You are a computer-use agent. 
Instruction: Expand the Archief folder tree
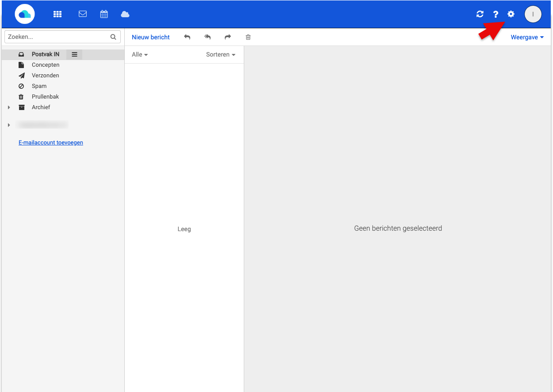point(9,107)
